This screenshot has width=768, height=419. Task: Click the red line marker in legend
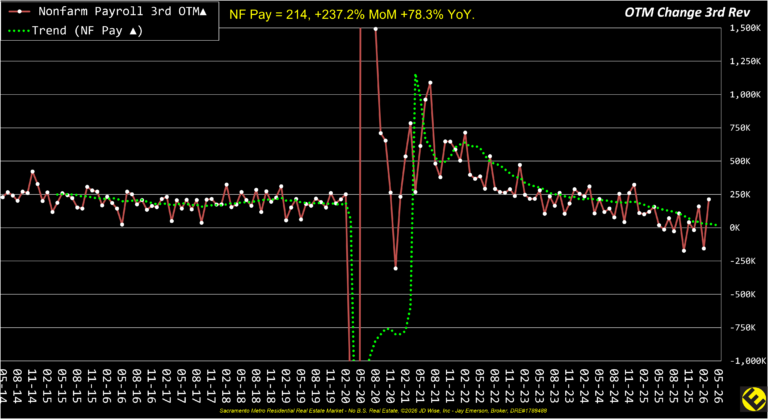(19, 11)
